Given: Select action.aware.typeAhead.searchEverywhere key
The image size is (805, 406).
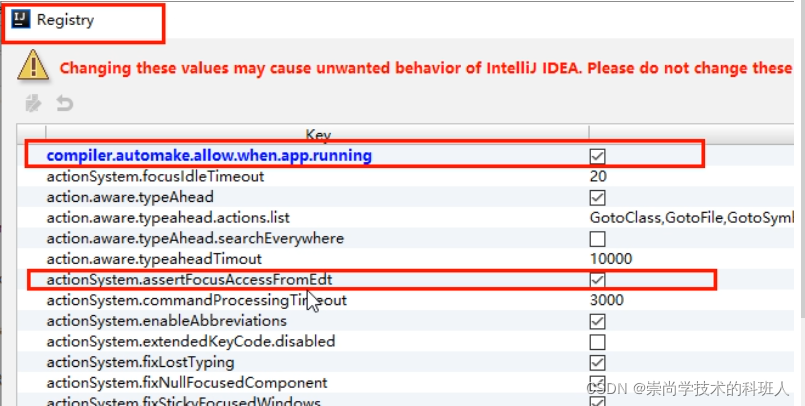Looking at the screenshot, I should click(195, 239).
